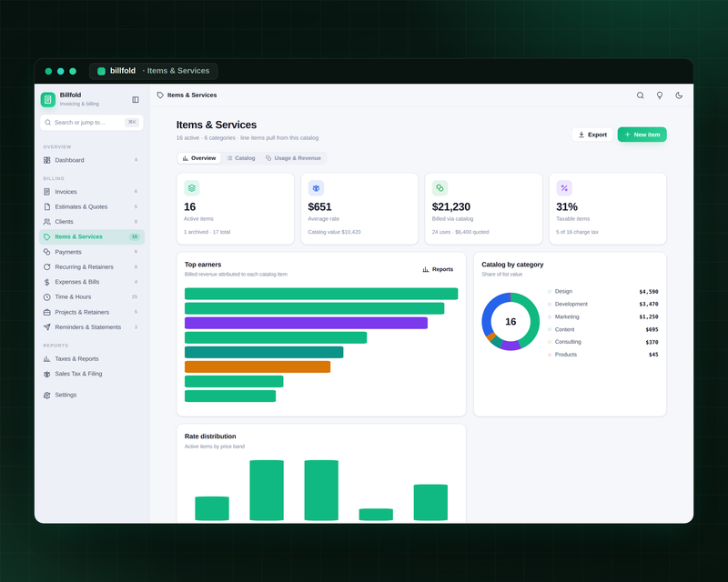Open Expenses & Bills page
The height and width of the screenshot is (582, 728).
[x=92, y=282]
